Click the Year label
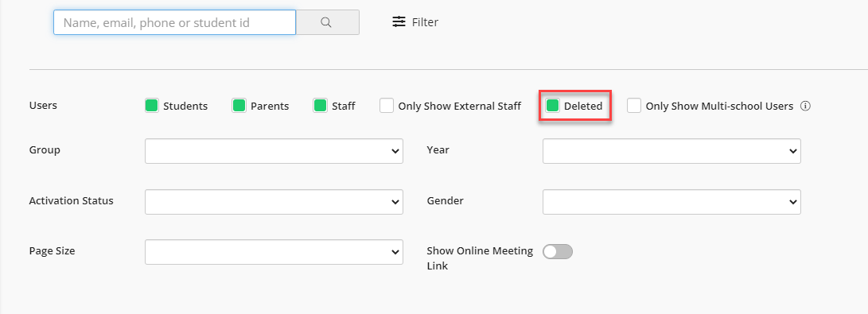Viewport: 868px width, 314px height. point(438,149)
